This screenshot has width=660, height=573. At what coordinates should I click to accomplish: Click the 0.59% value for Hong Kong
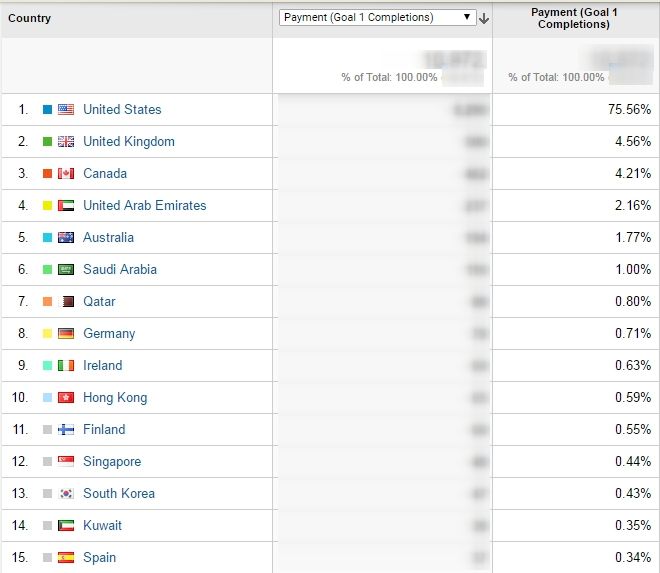tap(633, 397)
